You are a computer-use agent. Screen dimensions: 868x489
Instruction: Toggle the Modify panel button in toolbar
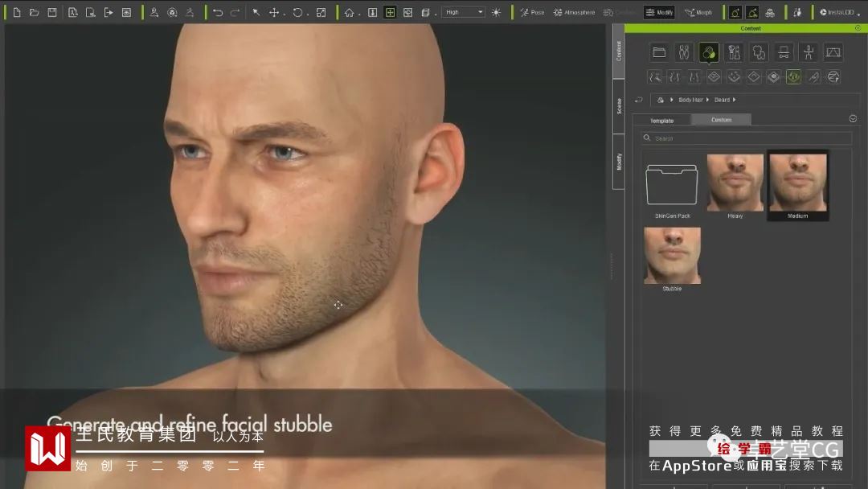(x=659, y=12)
